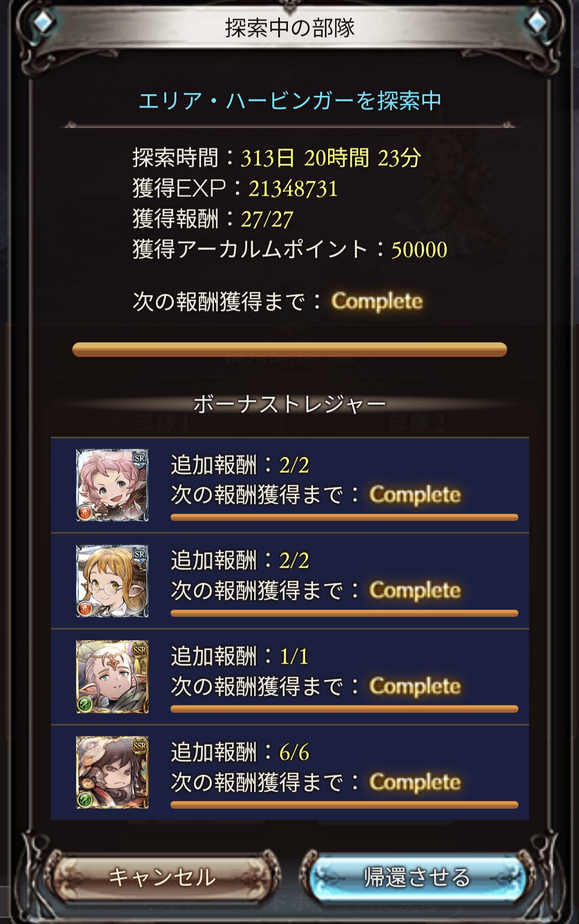Click progress bar under 追加報酬 1/1
Viewport: 579px width, 924px height.
(x=344, y=709)
